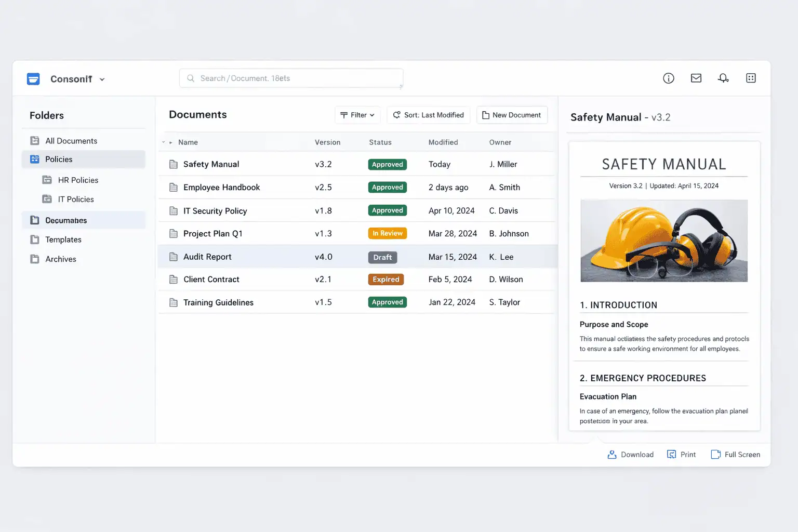The image size is (798, 532).
Task: Click the New Document button
Action: tap(512, 115)
